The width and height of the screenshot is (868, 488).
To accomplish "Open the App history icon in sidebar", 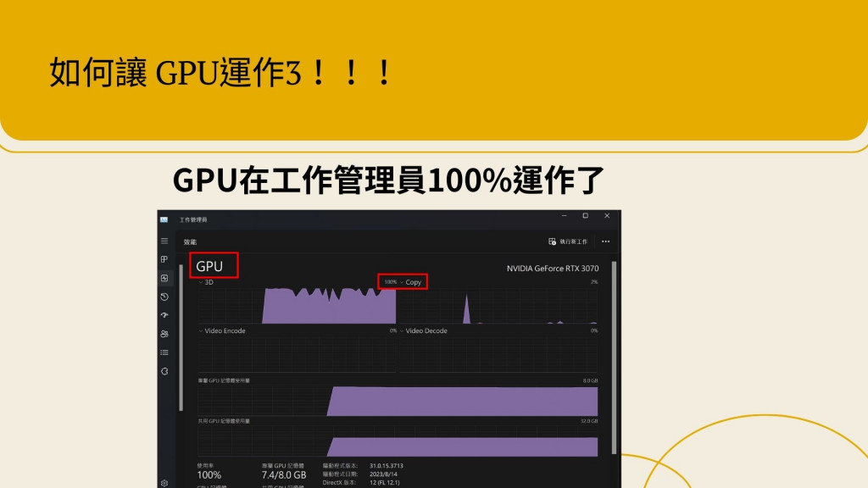I will [164, 297].
